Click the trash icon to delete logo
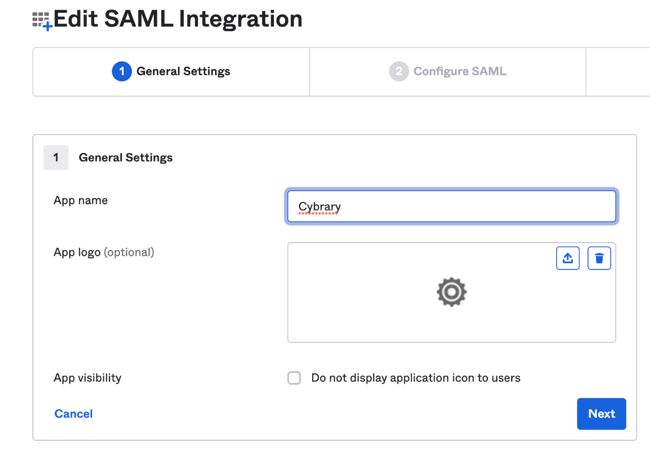This screenshot has height=460, width=670. pos(599,258)
